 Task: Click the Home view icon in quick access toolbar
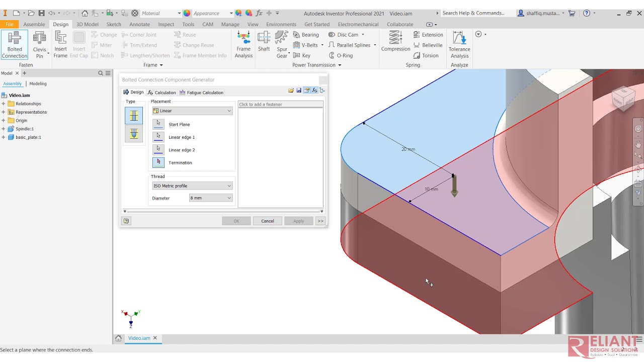(85, 13)
